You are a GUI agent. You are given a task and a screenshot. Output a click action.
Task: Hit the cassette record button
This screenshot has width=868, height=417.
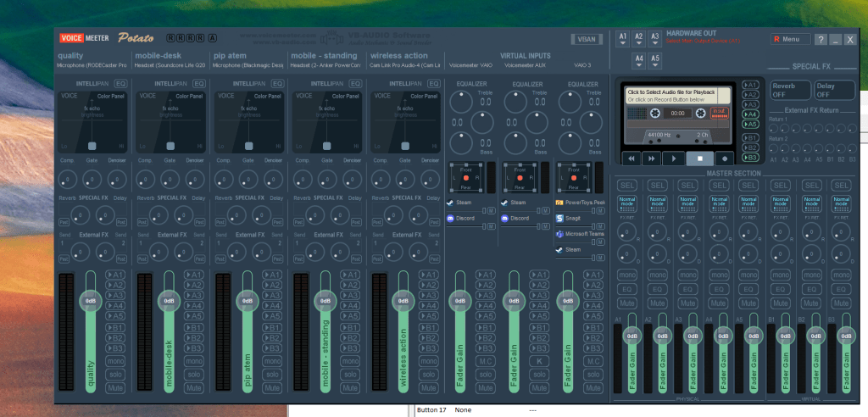pyautogui.click(x=724, y=158)
